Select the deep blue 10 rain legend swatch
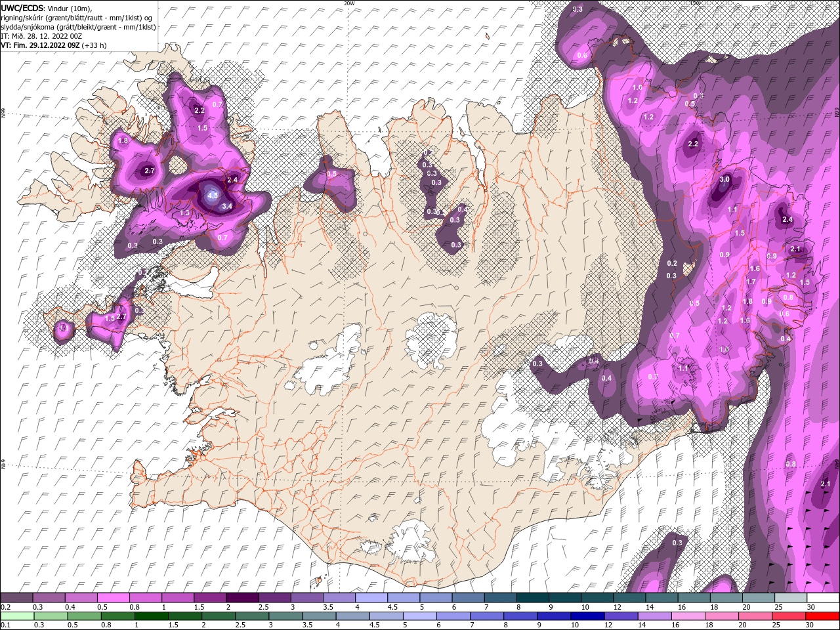Image resolution: width=840 pixels, height=630 pixels. [x=586, y=616]
